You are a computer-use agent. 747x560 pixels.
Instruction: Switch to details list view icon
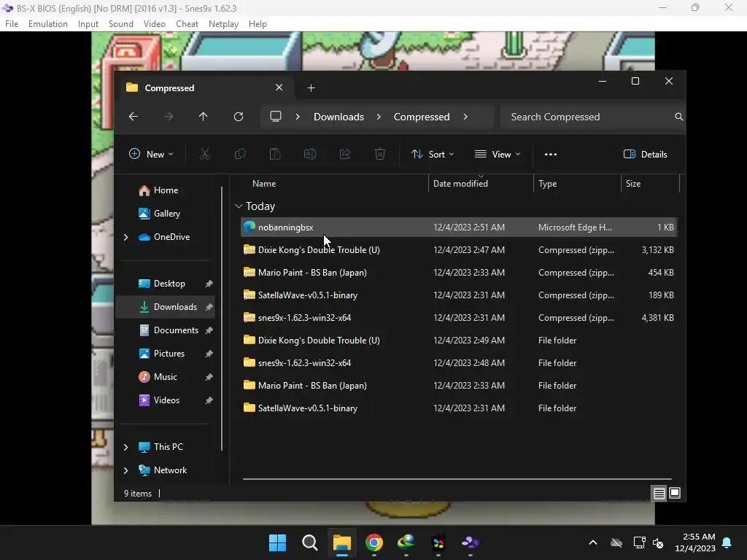[x=659, y=494]
